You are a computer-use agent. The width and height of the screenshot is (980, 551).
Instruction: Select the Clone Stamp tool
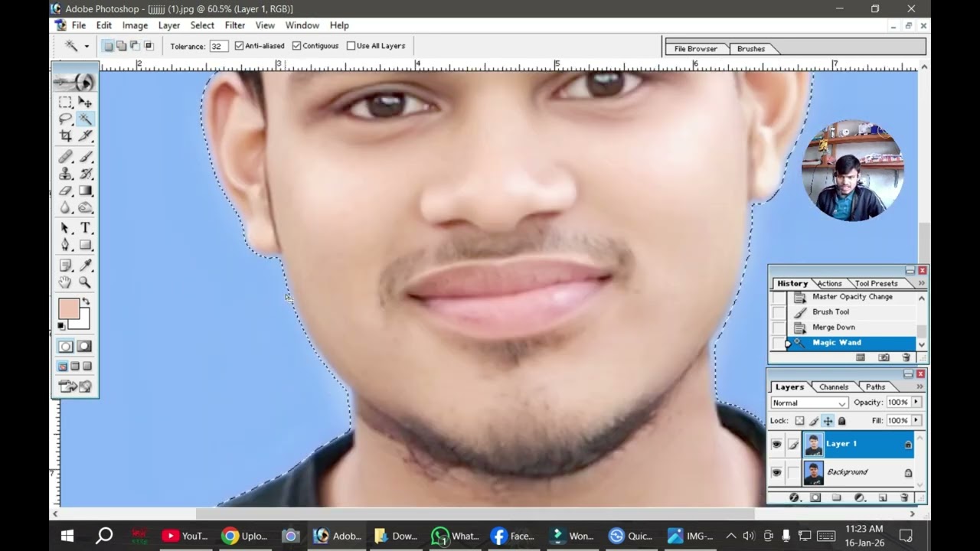point(66,174)
